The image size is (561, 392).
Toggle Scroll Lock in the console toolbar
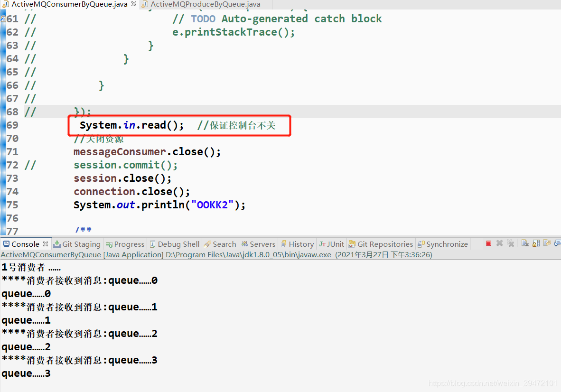tap(536, 243)
